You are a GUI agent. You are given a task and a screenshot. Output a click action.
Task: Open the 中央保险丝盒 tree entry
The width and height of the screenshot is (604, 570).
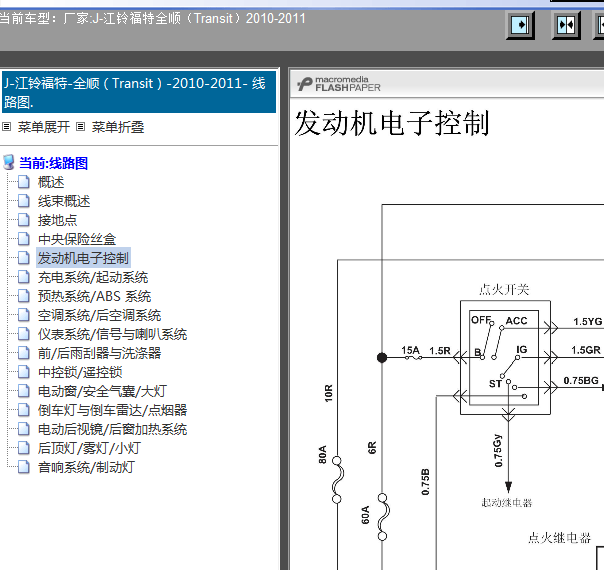coord(77,239)
